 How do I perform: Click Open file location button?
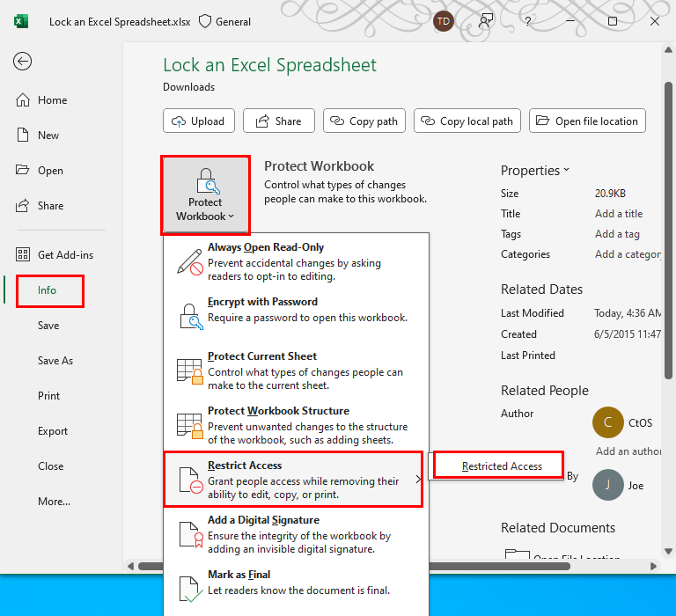click(588, 121)
